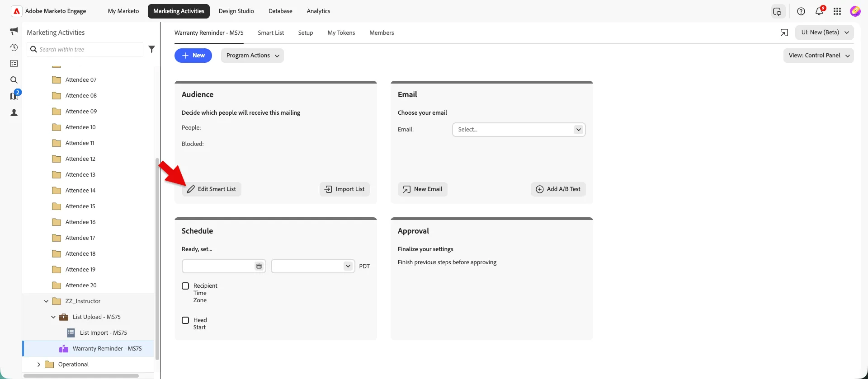Open the Email Select dropdown

pyautogui.click(x=519, y=130)
